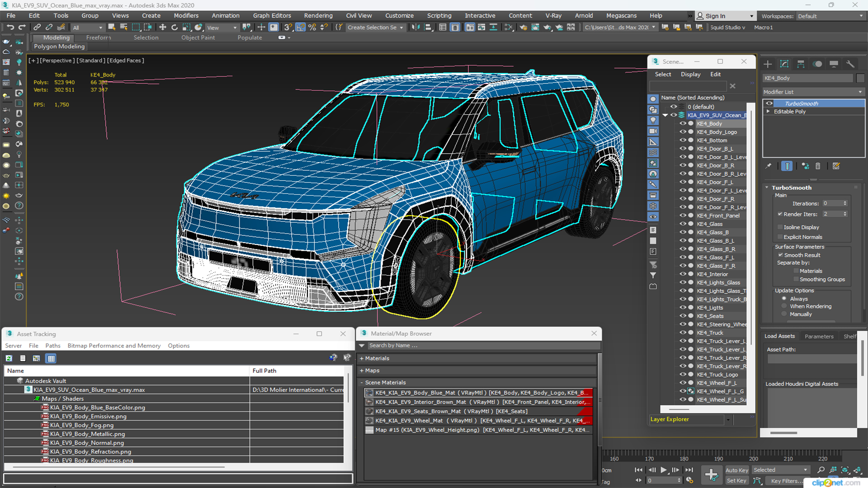Toggle TurboSmooth modifier eye icon
This screenshot has height=488, width=868.
tap(769, 103)
